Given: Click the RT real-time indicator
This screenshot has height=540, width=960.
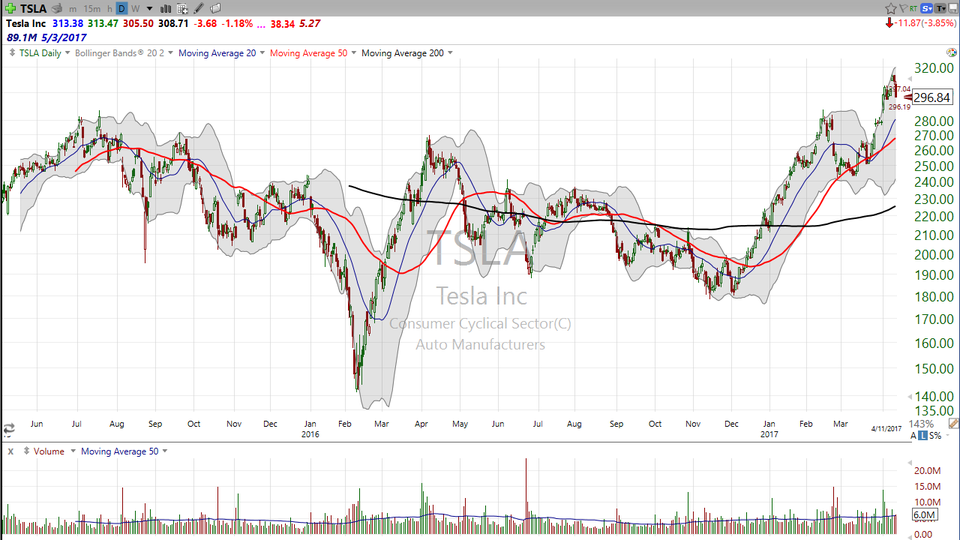Looking at the screenshot, I should 913,8.
